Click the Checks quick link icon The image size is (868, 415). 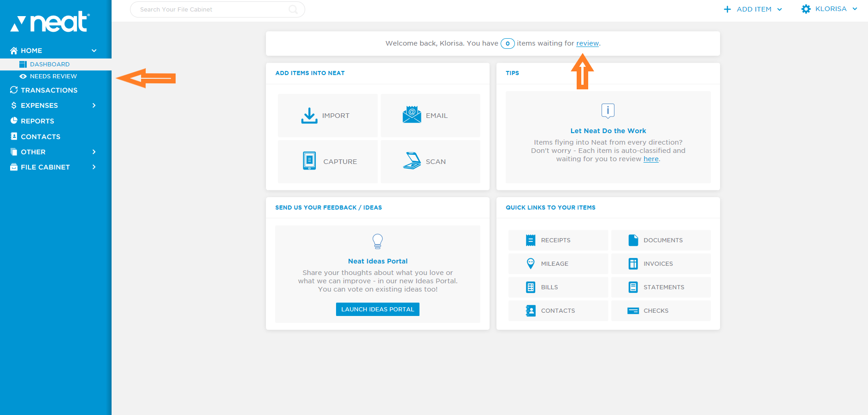pyautogui.click(x=633, y=310)
